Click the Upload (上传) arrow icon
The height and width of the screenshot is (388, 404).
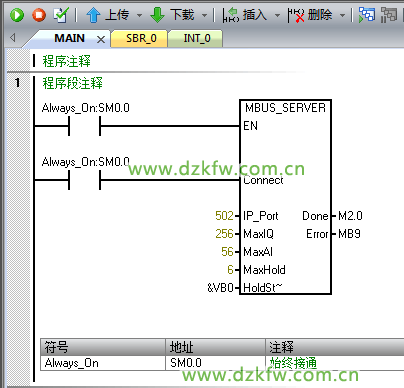coord(93,15)
